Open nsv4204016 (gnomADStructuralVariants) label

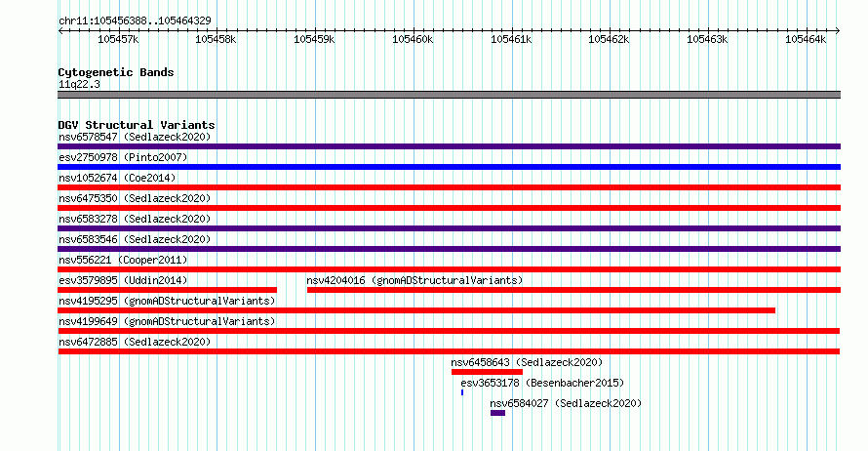point(414,280)
